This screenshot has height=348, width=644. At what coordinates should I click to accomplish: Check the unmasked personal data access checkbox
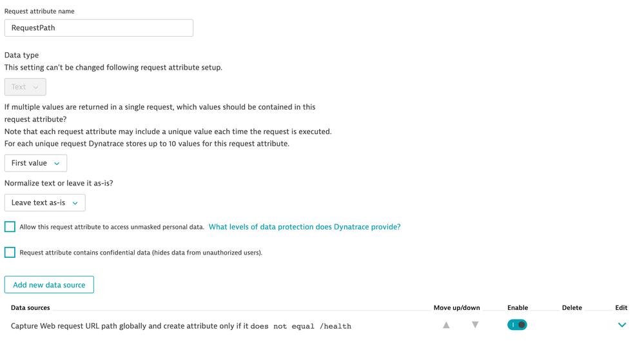10,227
